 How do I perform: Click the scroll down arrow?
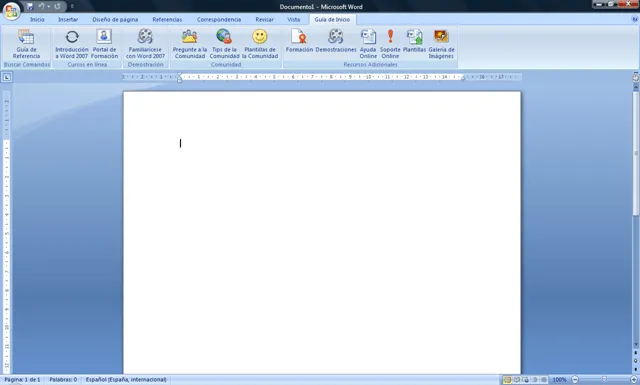(x=636, y=345)
